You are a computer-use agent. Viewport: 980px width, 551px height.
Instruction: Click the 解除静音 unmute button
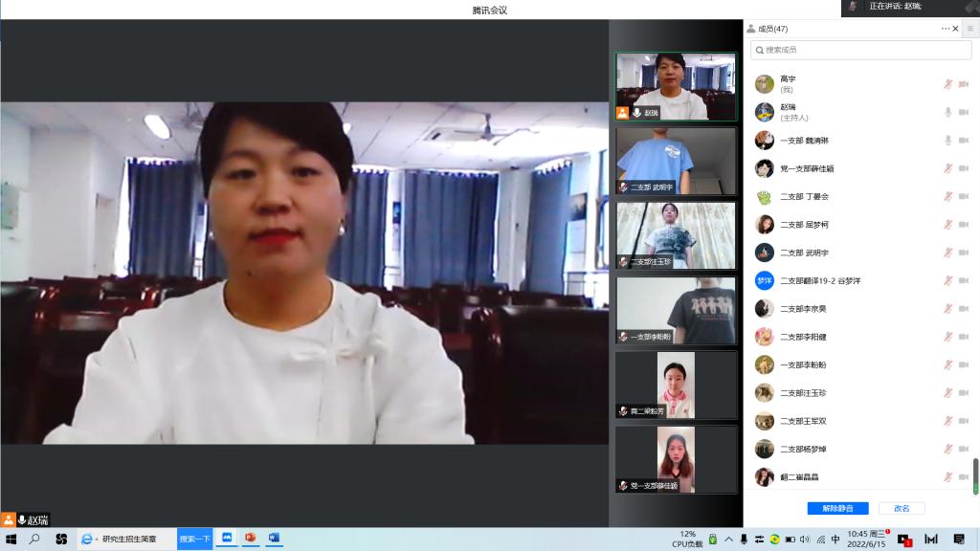click(x=837, y=508)
